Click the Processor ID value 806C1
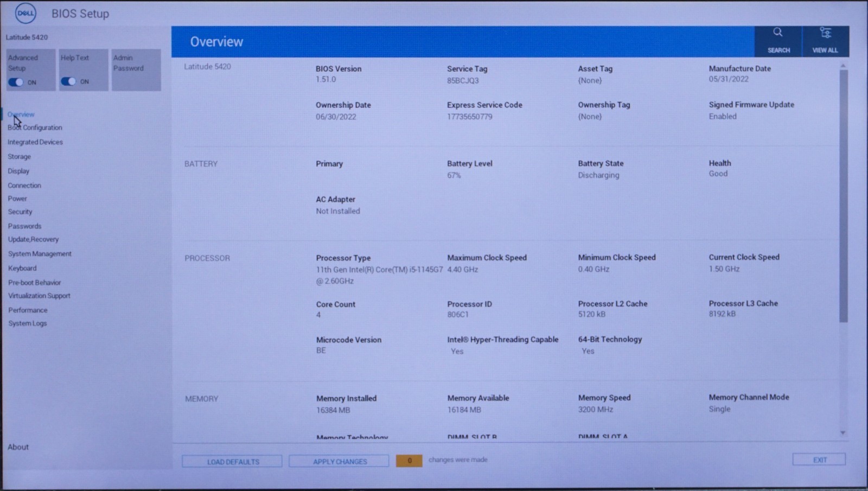Screen dimensions: 868x491 click(x=458, y=314)
